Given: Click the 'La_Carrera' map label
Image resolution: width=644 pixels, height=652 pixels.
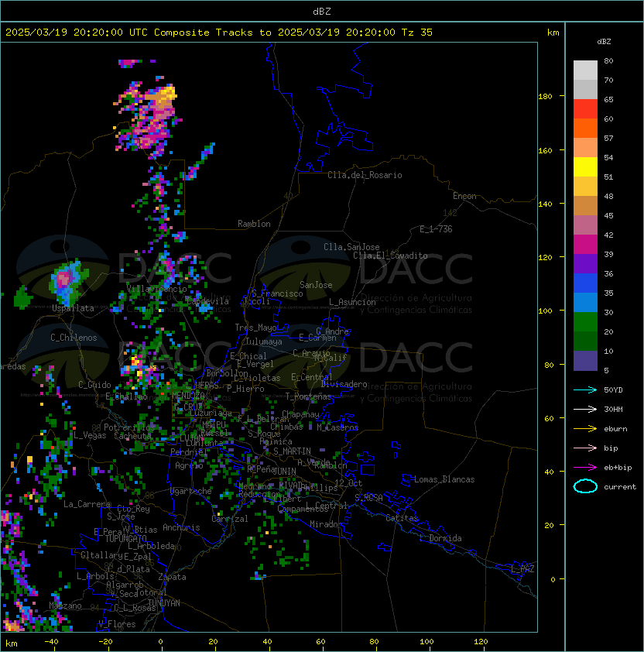Looking at the screenshot, I should click(87, 504).
